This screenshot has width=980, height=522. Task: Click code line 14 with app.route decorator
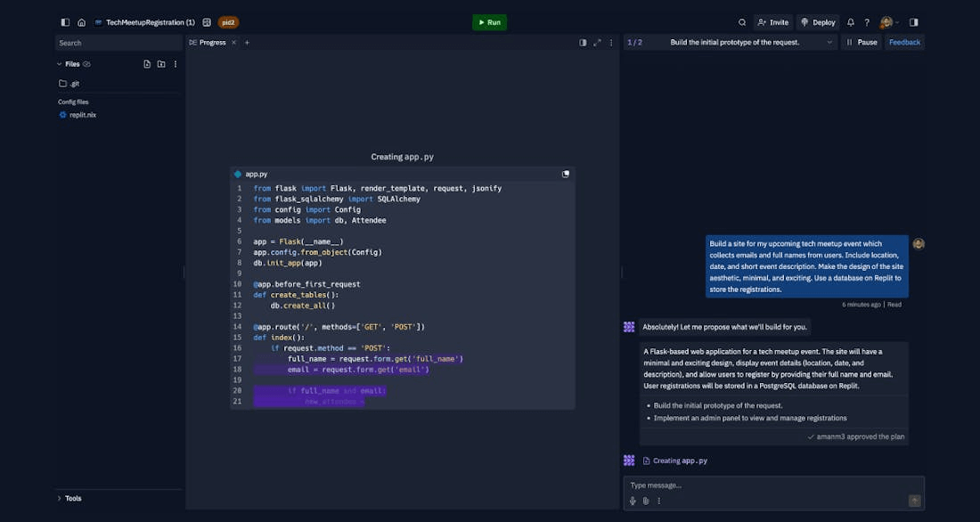[339, 327]
